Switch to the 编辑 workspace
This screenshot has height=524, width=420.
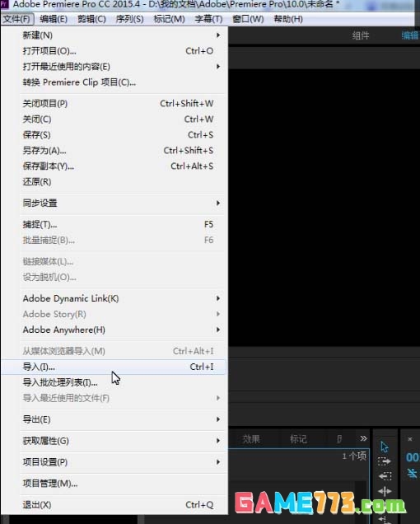(x=410, y=35)
